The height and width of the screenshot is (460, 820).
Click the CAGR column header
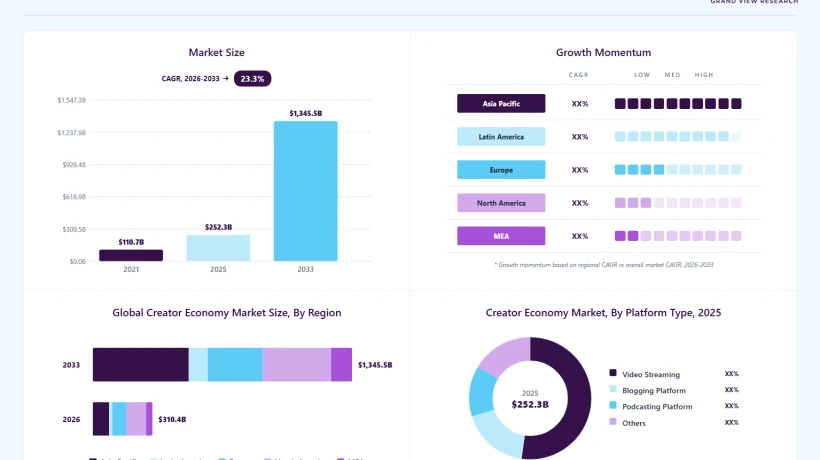578,75
